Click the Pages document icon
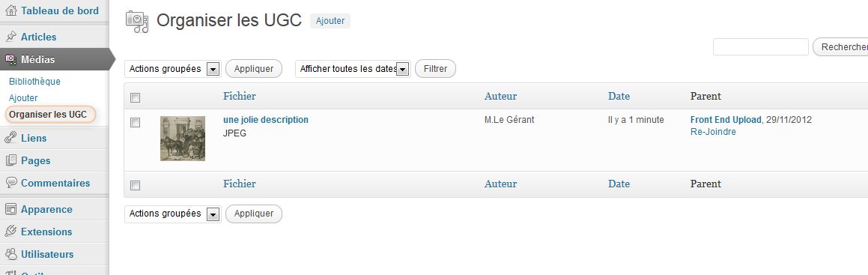The width and height of the screenshot is (868, 275). 10,160
